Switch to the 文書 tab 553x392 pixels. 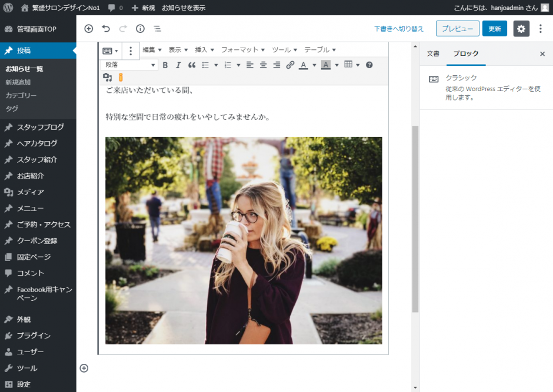coord(433,53)
